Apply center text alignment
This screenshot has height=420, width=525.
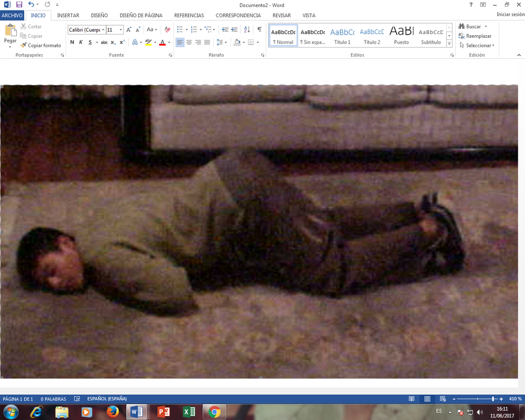click(189, 43)
